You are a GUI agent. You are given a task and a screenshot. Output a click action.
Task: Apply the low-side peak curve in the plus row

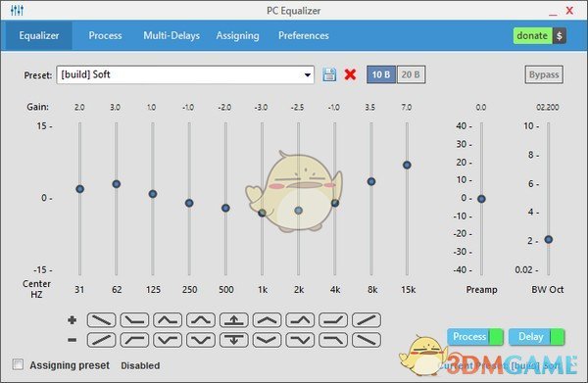168,320
